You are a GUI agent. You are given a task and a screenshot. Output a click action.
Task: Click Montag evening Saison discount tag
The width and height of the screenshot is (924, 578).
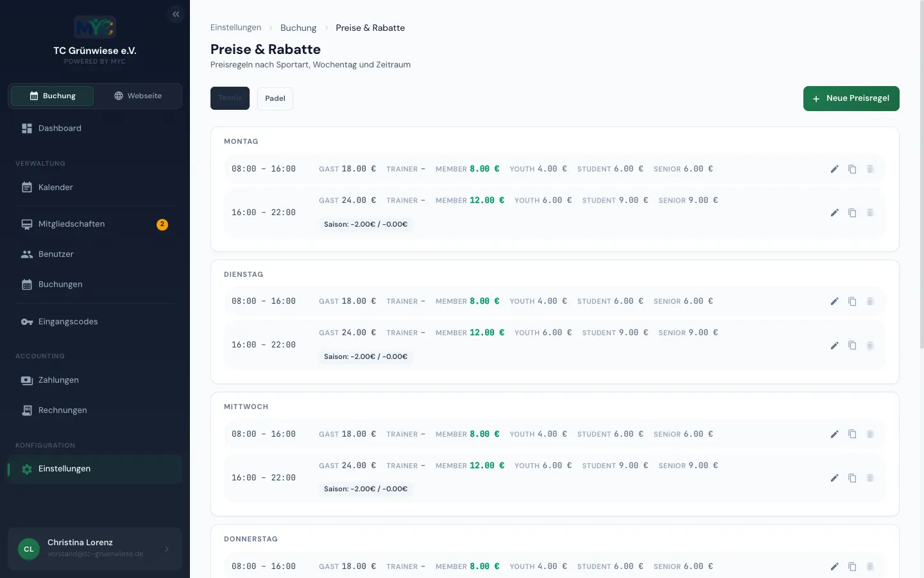(366, 224)
